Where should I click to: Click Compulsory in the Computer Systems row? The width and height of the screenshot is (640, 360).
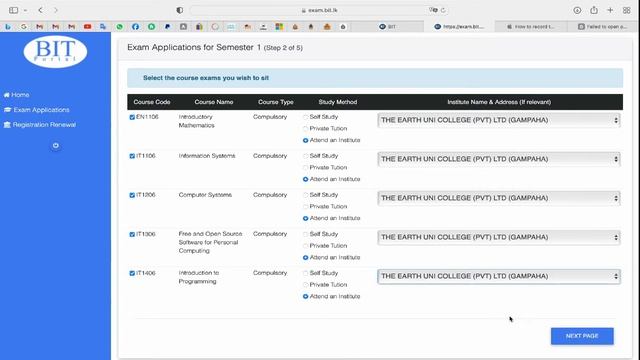pyautogui.click(x=270, y=195)
